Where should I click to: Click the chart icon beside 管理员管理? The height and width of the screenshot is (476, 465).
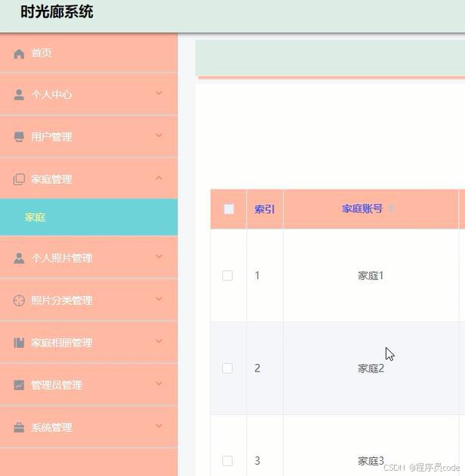[19, 385]
